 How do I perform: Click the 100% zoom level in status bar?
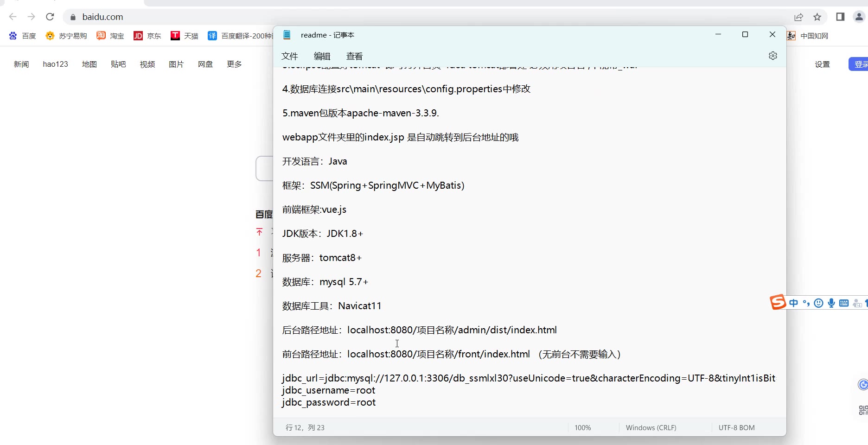pyautogui.click(x=583, y=428)
